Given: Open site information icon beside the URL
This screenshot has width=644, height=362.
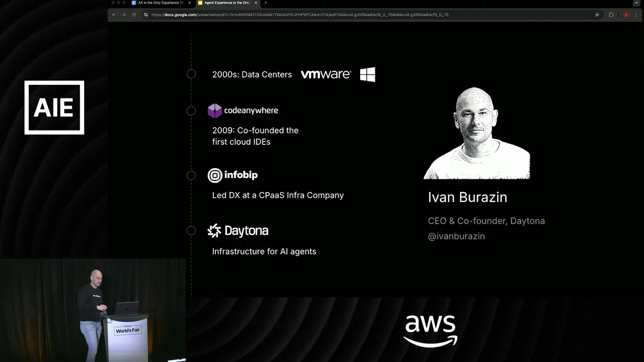Looking at the screenshot, I should coord(146,15).
